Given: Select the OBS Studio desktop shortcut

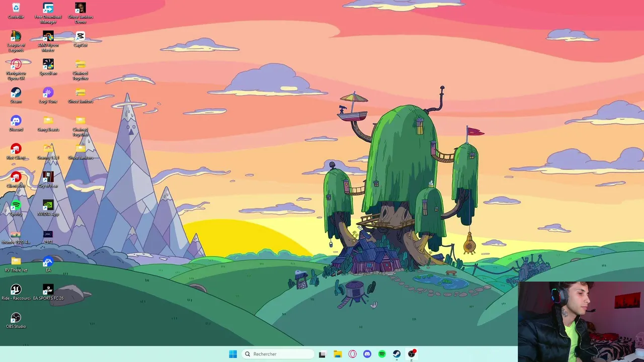Looking at the screenshot, I should point(16,320).
